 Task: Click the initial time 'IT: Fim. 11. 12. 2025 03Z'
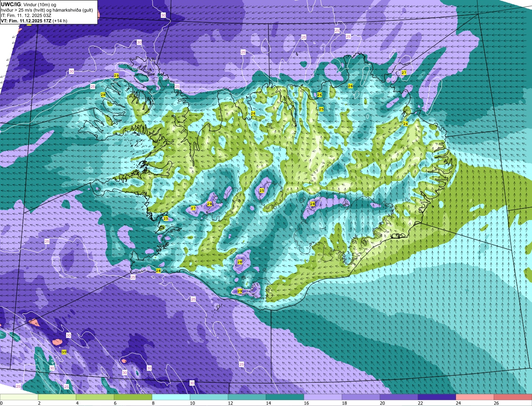click(x=26, y=15)
